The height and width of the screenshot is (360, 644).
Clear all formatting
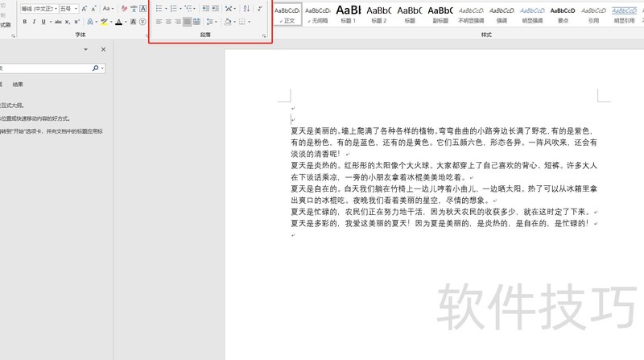tap(124, 9)
